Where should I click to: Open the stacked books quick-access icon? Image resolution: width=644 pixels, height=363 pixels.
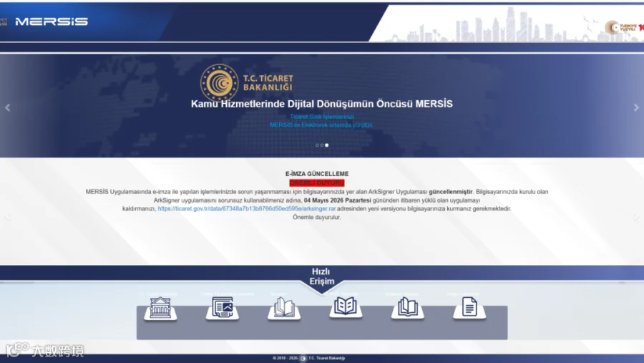(x=407, y=309)
